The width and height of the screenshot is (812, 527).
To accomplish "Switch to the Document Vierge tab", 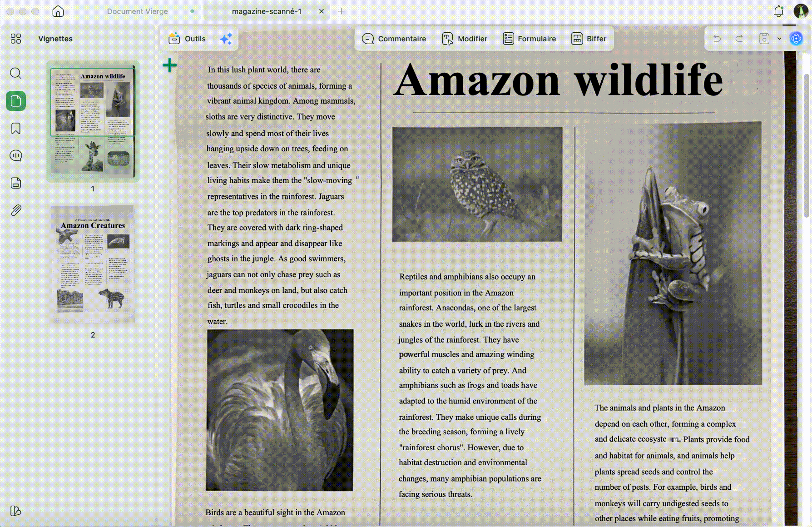I will (x=138, y=11).
